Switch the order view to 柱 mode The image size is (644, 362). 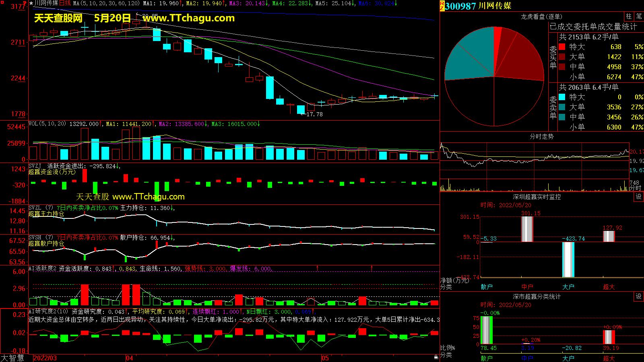[629, 16]
